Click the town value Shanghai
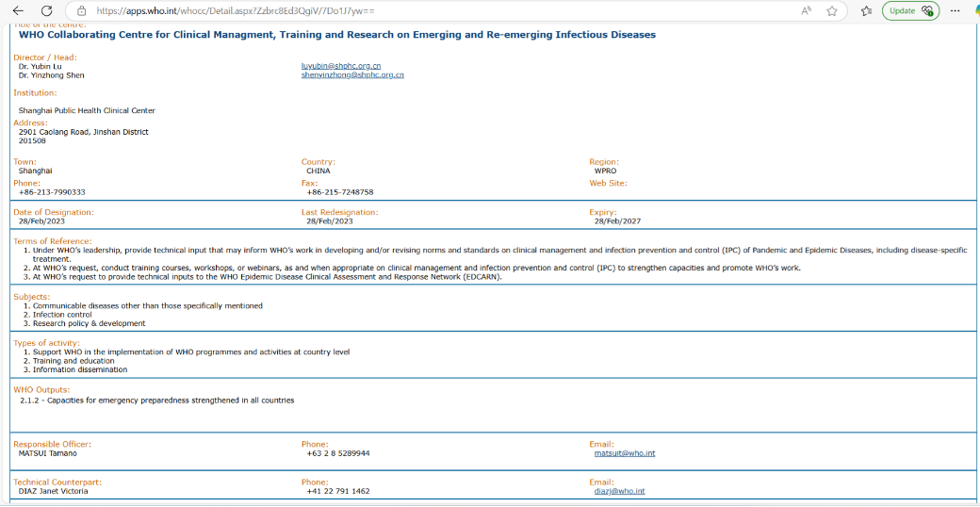Image resolution: width=980 pixels, height=507 pixels. [36, 171]
